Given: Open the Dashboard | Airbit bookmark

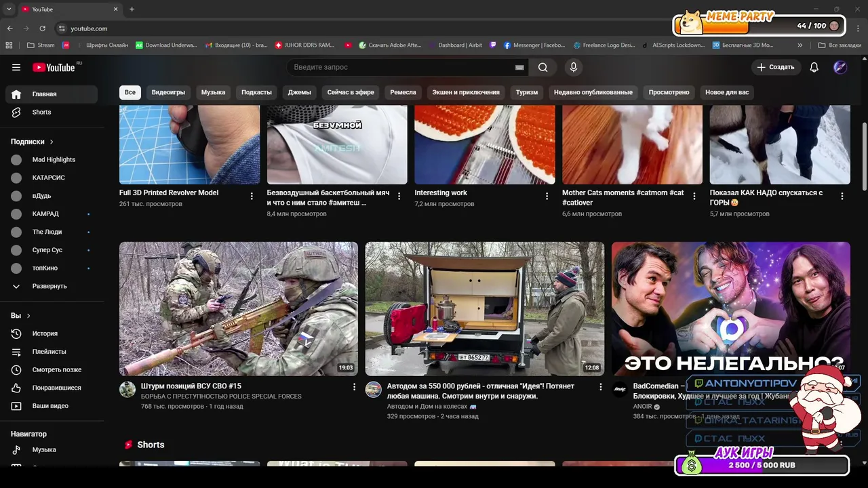Looking at the screenshot, I should [455, 45].
